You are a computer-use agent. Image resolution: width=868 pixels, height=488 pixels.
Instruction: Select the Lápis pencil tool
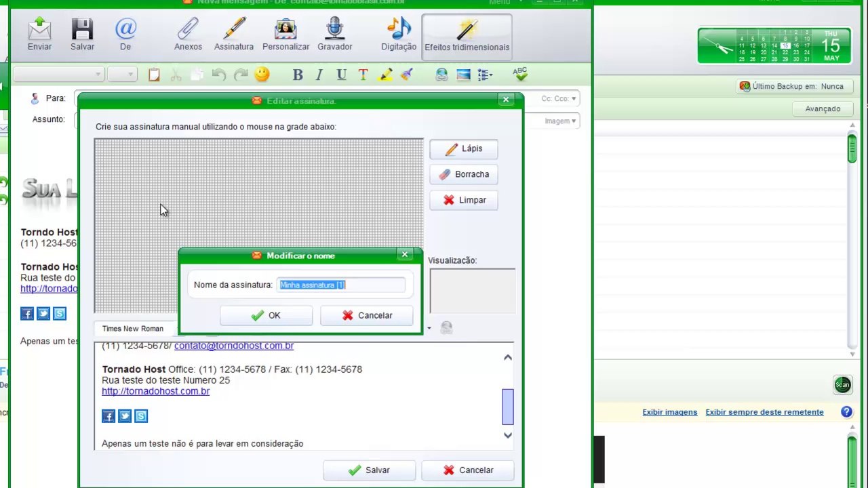coord(464,148)
